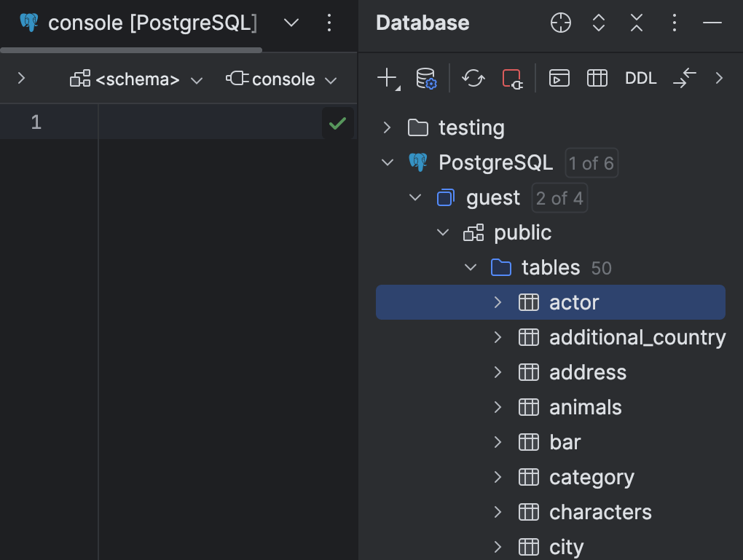
Task: Open the schema switcher dropdown
Action: [136, 79]
